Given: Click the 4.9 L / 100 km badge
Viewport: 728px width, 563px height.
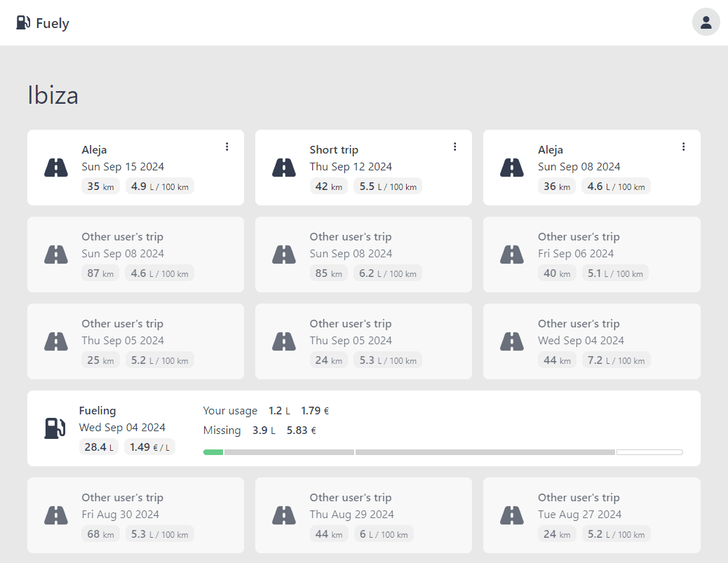Looking at the screenshot, I should [x=160, y=186].
